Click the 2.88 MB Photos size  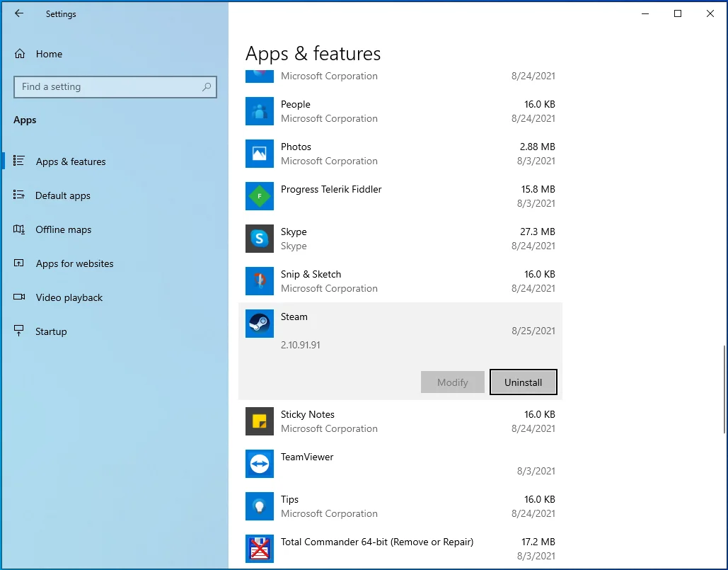tap(537, 147)
